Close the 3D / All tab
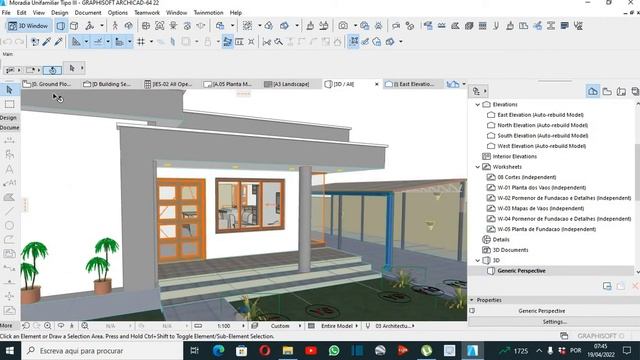The image size is (640, 360). pos(376,84)
